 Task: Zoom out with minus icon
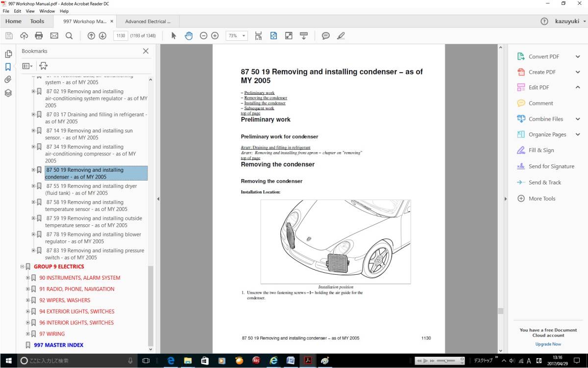pos(203,36)
